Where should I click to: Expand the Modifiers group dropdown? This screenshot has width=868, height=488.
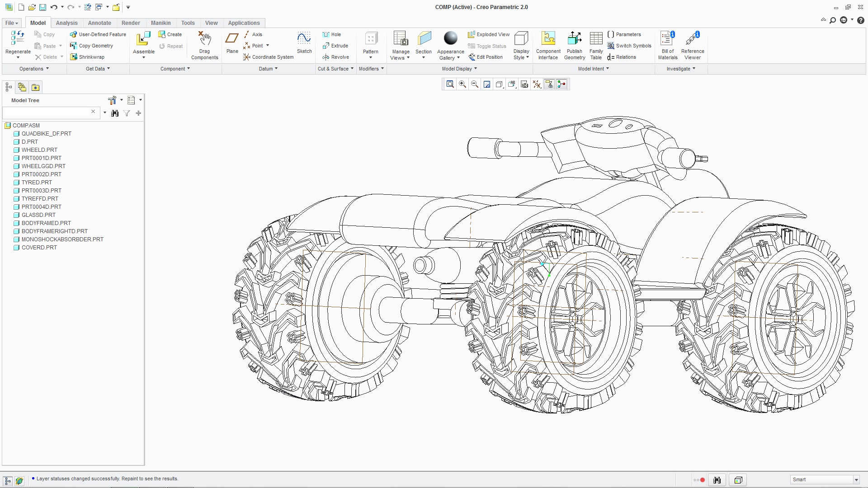click(x=371, y=69)
